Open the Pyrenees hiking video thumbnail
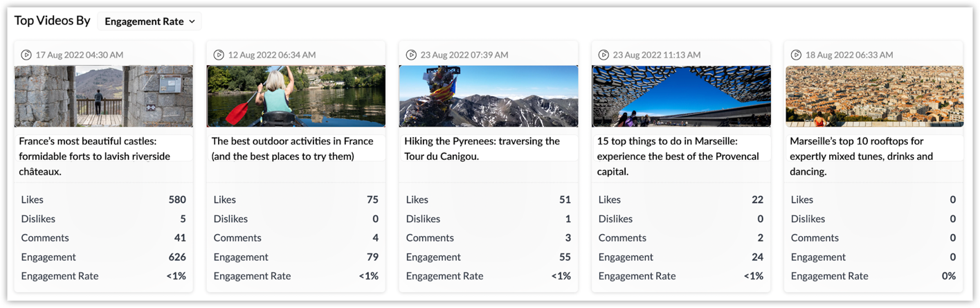This screenshot has height=308, width=980. pyautogui.click(x=489, y=96)
